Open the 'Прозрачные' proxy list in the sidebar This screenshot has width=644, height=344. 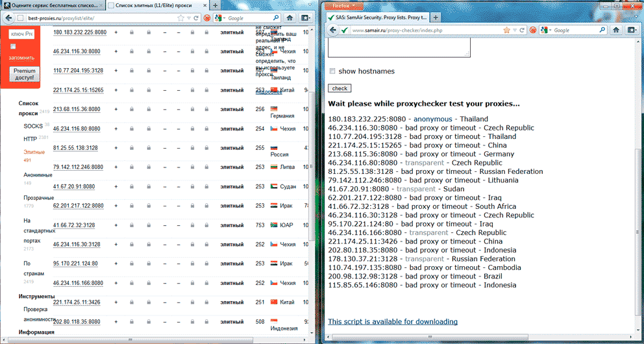point(38,198)
